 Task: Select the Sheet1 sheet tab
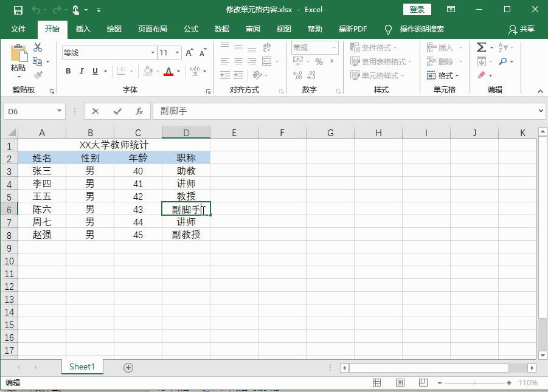[82, 367]
